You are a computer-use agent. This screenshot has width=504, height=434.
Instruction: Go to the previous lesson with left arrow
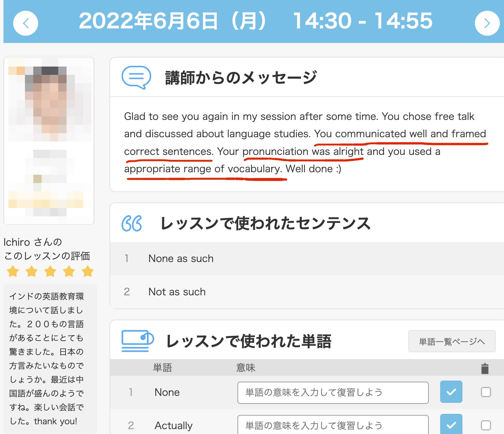pyautogui.click(x=26, y=23)
